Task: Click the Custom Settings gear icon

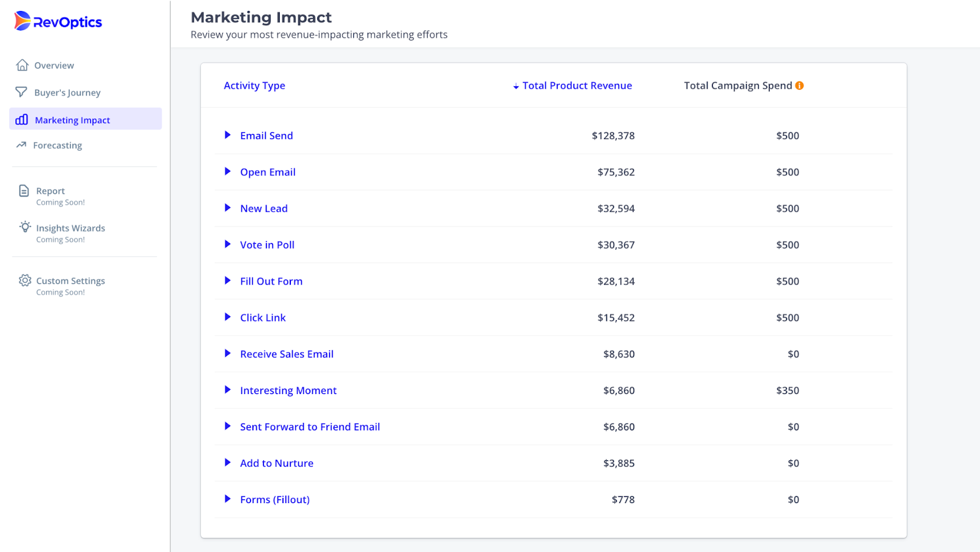Action: click(x=24, y=280)
